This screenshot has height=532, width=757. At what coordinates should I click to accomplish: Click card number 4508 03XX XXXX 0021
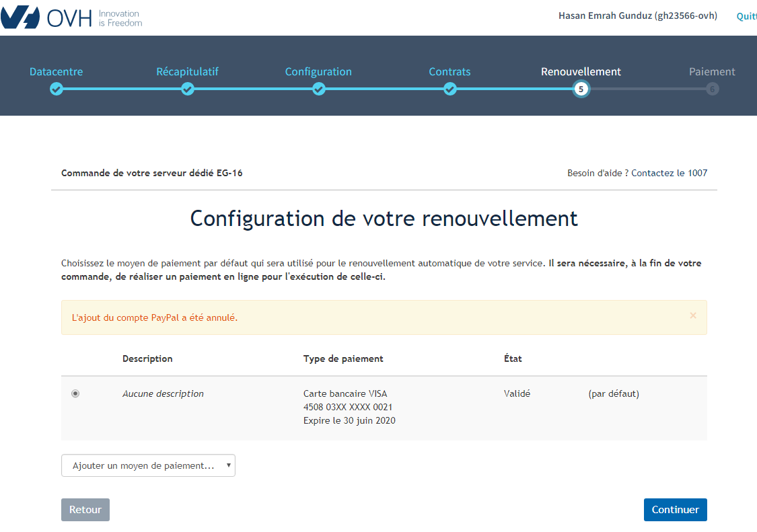[x=348, y=407]
